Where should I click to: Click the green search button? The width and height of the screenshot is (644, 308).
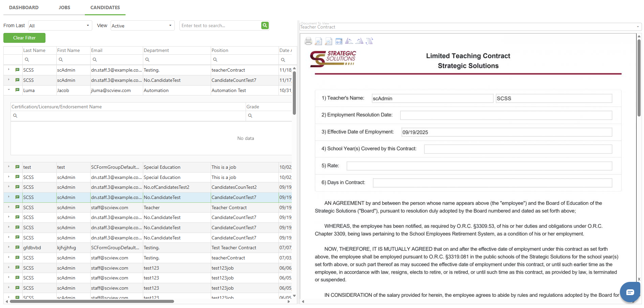click(265, 25)
